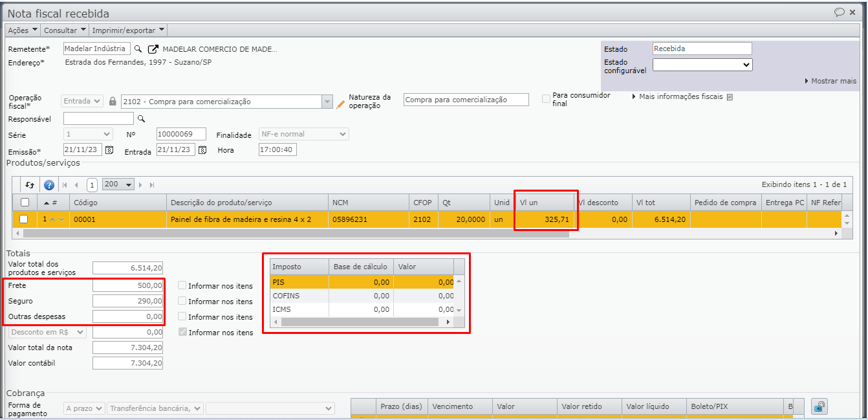Screen dimensions: 868x420
Task: Check the Para consumidor final checkbox
Action: pyautogui.click(x=547, y=99)
